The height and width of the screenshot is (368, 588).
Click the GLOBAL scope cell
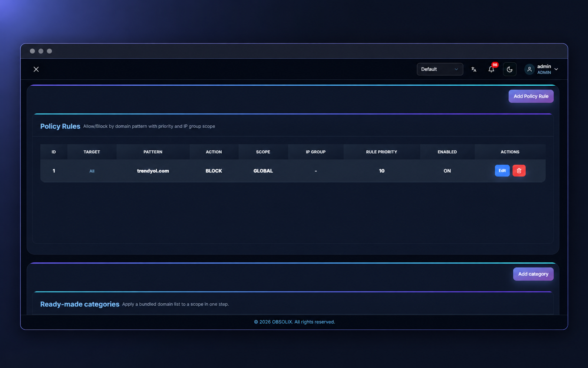pyautogui.click(x=263, y=171)
